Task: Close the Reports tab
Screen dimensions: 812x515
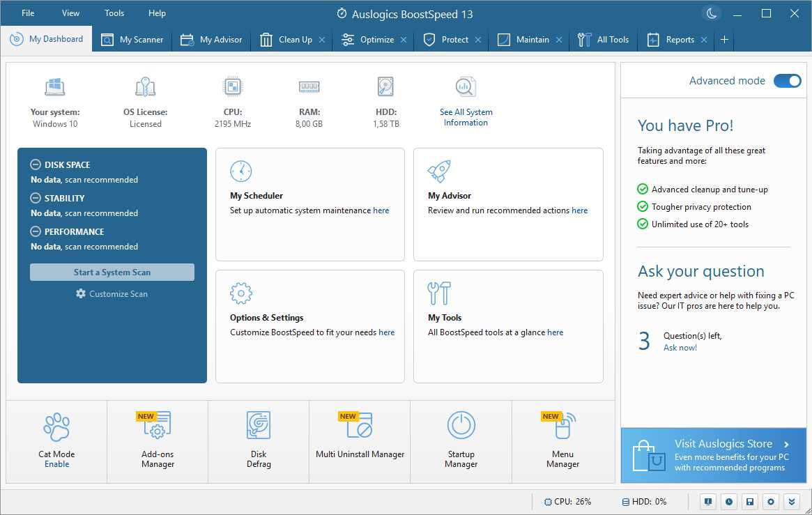Action: pos(704,39)
